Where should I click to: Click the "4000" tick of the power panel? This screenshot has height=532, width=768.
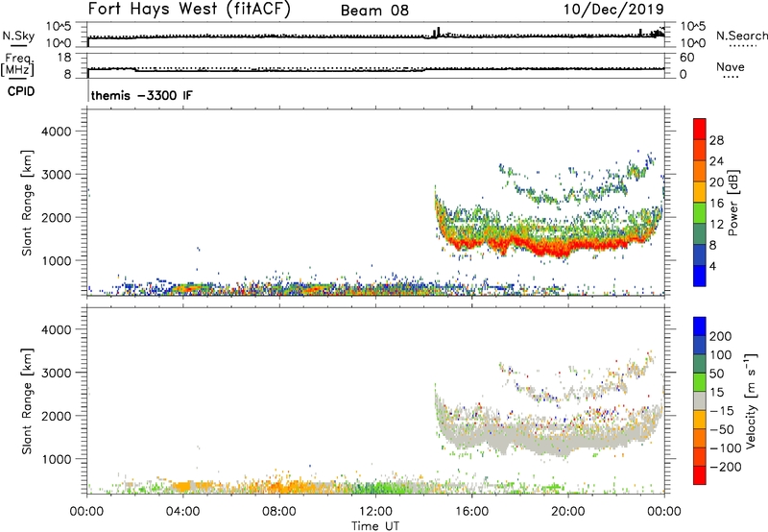[57, 132]
